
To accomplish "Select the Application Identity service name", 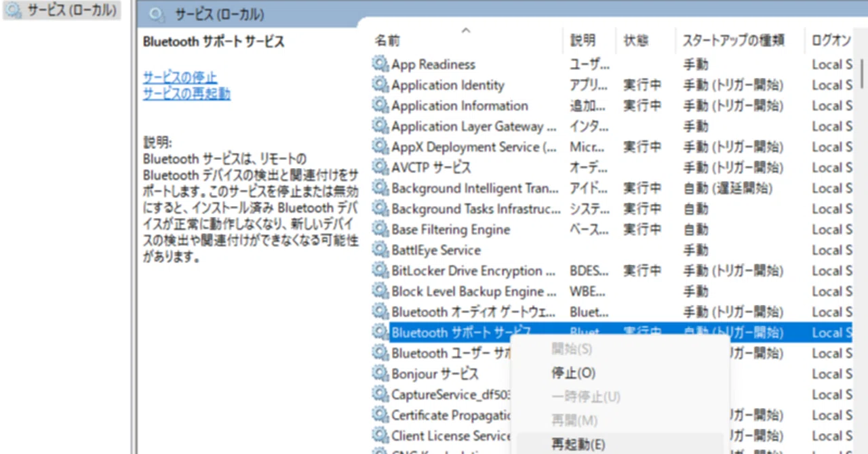I will (x=448, y=85).
